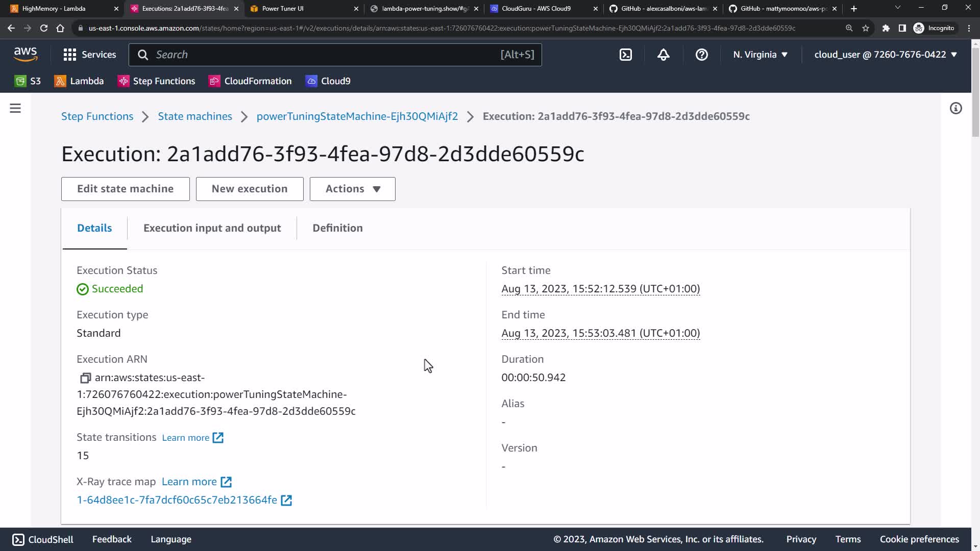Click the AWS search input field
This screenshot has height=551, width=980.
327,55
